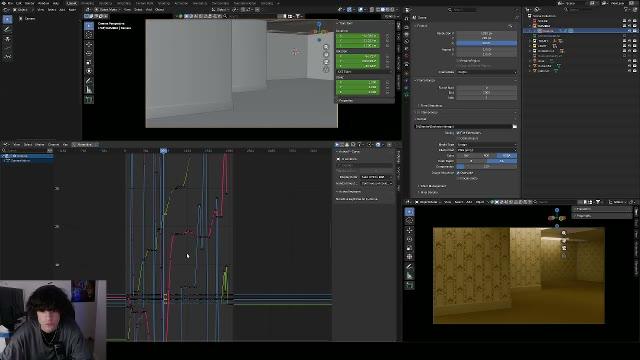Hide highlighted outliner object in viewport
The image size is (640, 360).
[x=629, y=31]
